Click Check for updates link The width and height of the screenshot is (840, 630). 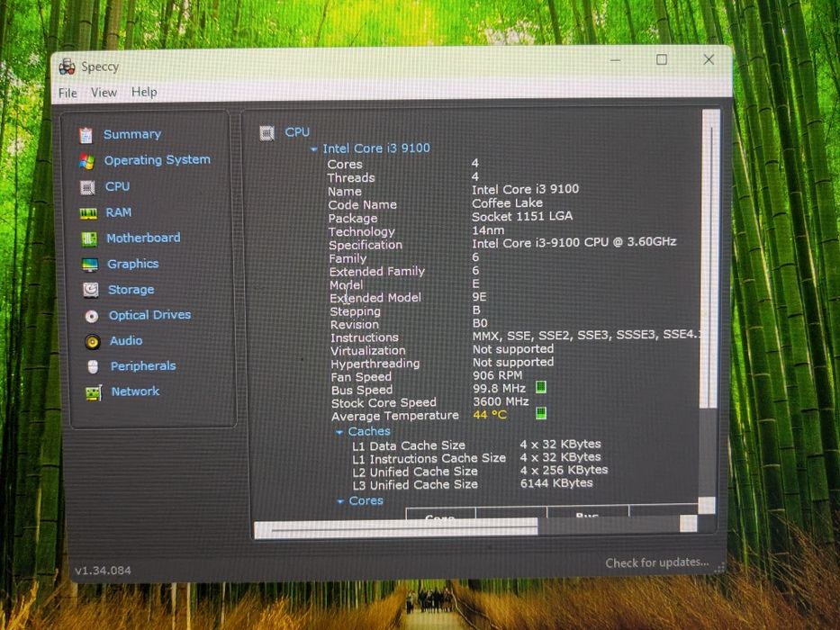657,562
